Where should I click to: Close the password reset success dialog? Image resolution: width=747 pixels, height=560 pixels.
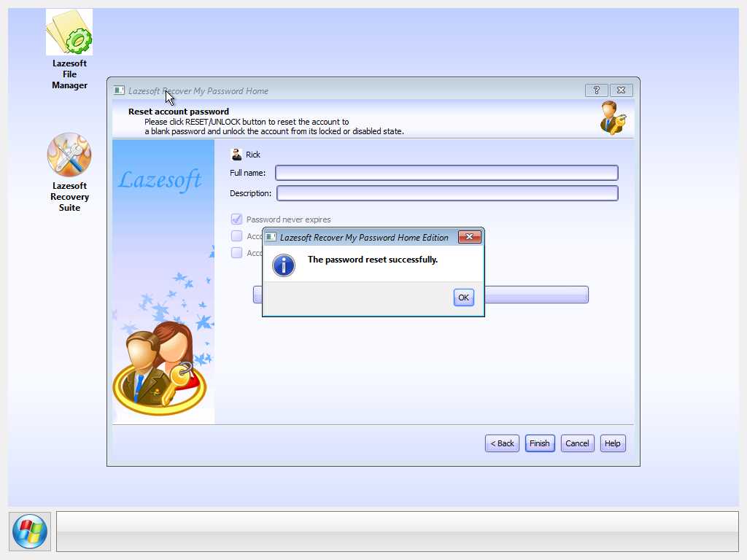pyautogui.click(x=469, y=237)
